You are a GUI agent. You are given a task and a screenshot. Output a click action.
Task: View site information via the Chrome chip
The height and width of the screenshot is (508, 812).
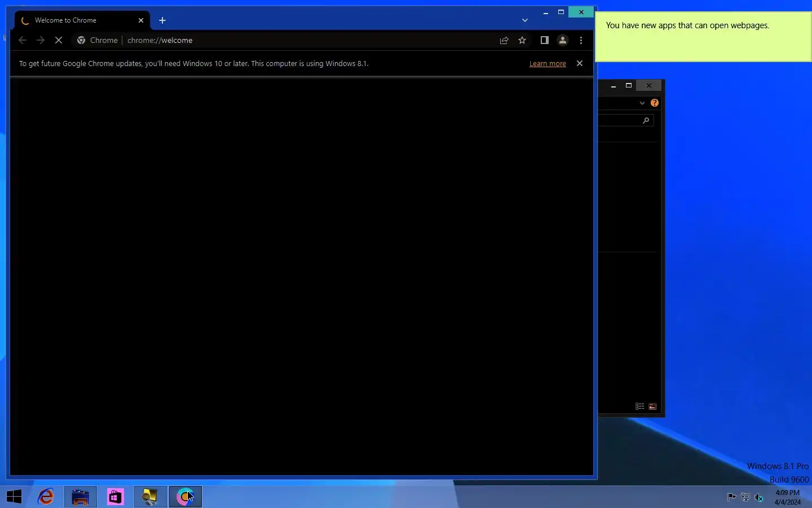pyautogui.click(x=98, y=40)
